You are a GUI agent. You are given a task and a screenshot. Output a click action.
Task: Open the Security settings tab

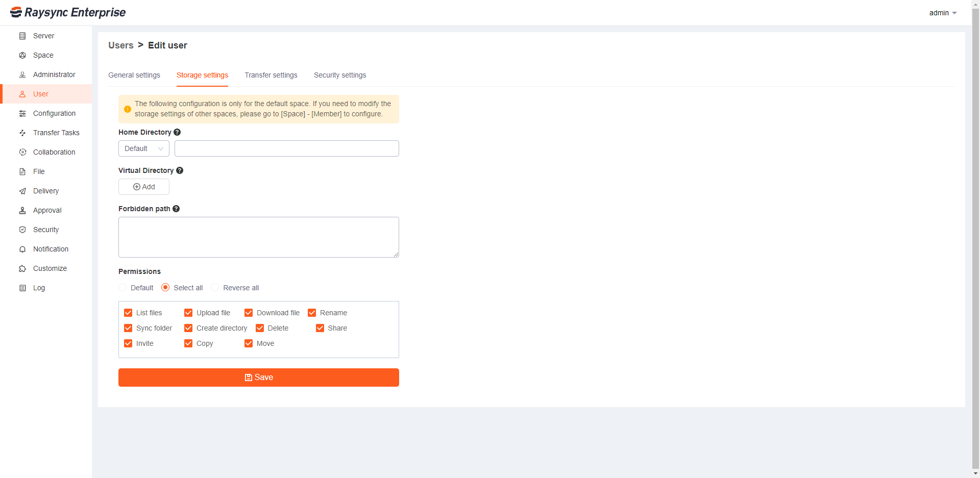click(x=339, y=75)
